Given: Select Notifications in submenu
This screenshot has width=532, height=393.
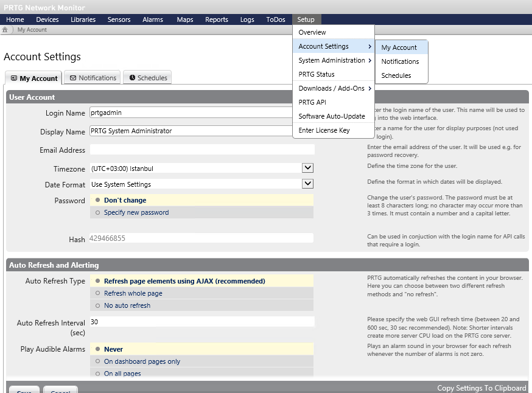Looking at the screenshot, I should pyautogui.click(x=402, y=61).
